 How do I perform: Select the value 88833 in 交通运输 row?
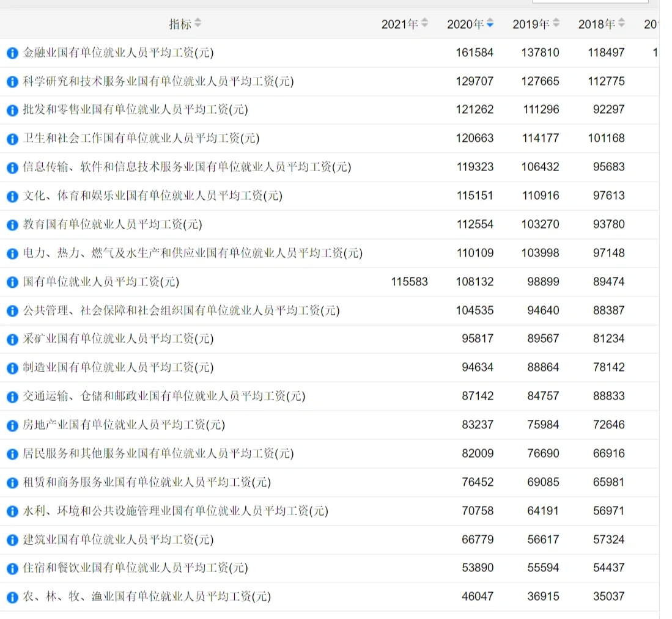point(608,396)
